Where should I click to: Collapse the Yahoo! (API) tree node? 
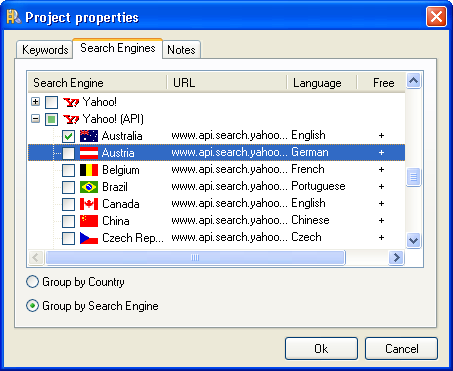point(35,118)
